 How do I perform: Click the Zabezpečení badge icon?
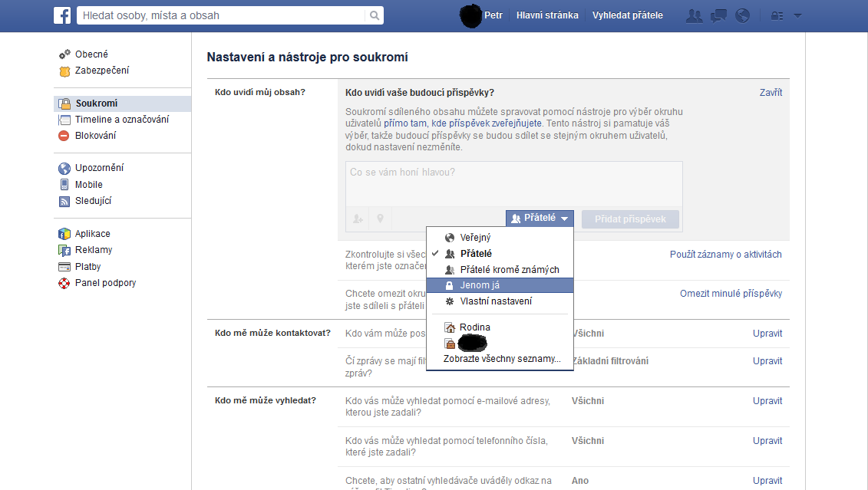(64, 71)
